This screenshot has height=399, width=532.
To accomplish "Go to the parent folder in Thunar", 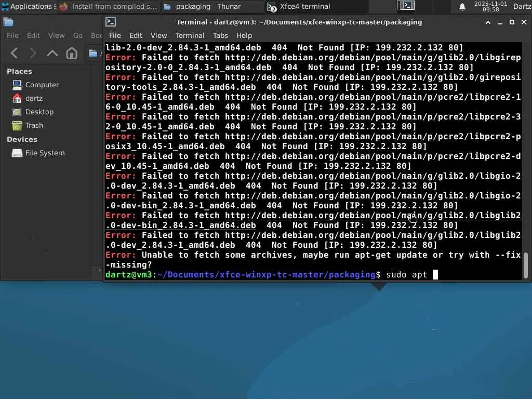I will (x=52, y=54).
